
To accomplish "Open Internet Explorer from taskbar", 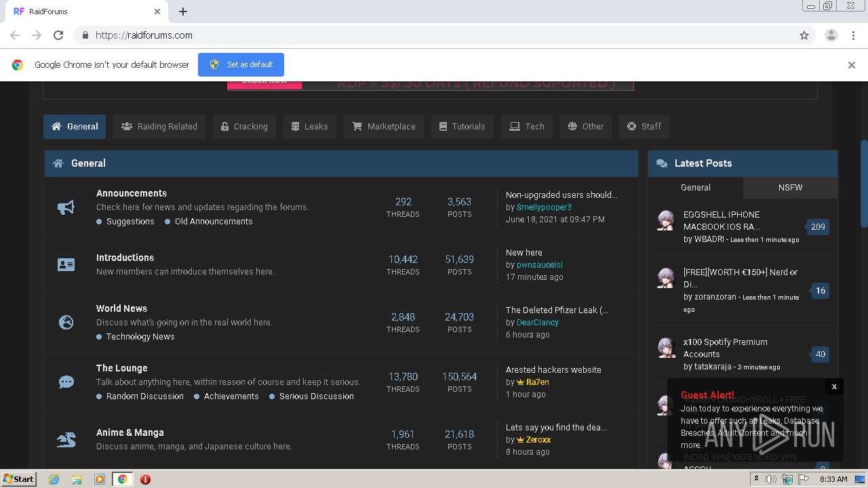I will click(x=54, y=479).
